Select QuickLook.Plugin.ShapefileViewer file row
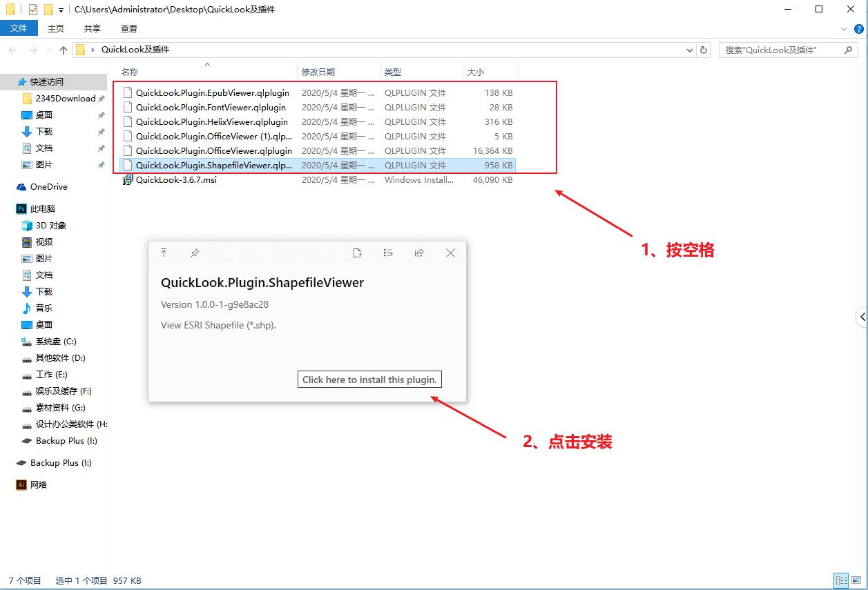Image resolution: width=868 pixels, height=590 pixels. pos(318,165)
